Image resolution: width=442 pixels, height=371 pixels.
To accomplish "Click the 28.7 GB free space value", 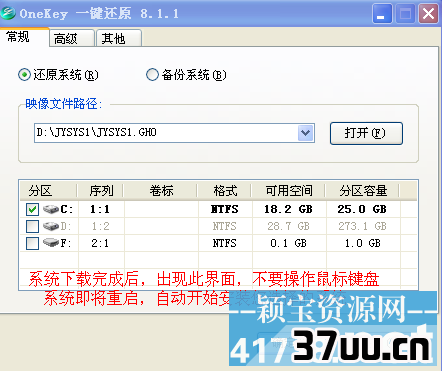I will pyautogui.click(x=288, y=226).
